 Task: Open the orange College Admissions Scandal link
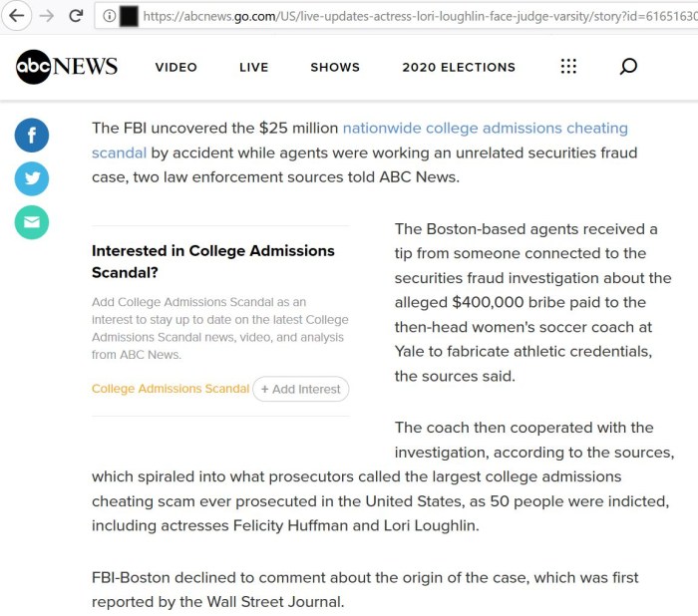click(x=170, y=389)
